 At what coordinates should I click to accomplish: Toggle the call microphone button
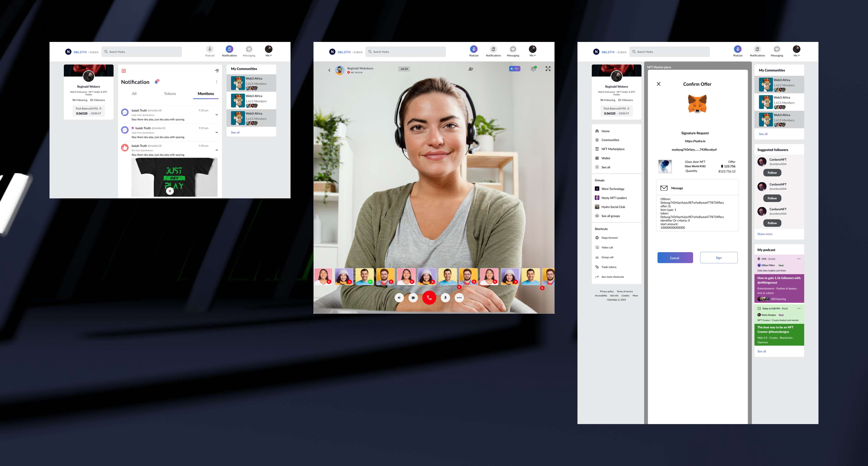click(x=445, y=298)
